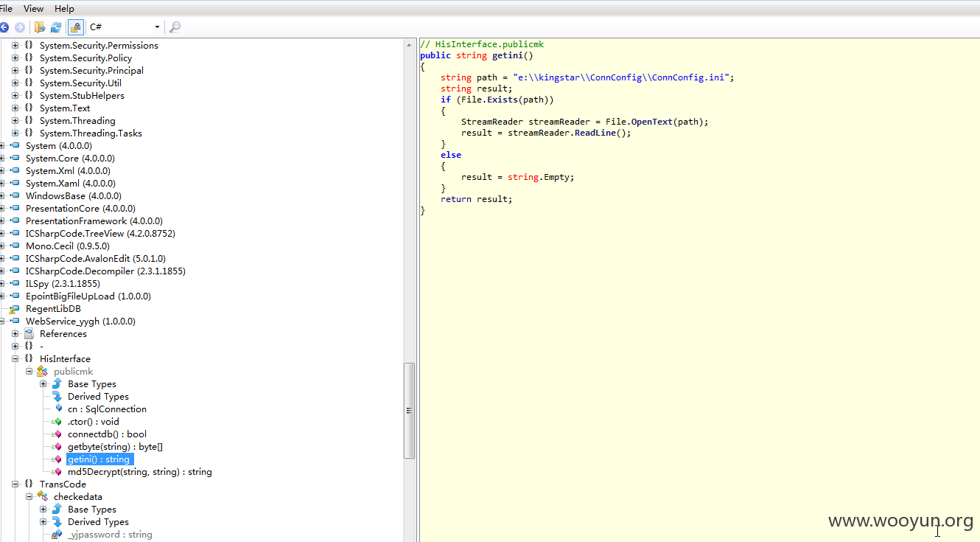Click the checkedata class icon

[43, 497]
